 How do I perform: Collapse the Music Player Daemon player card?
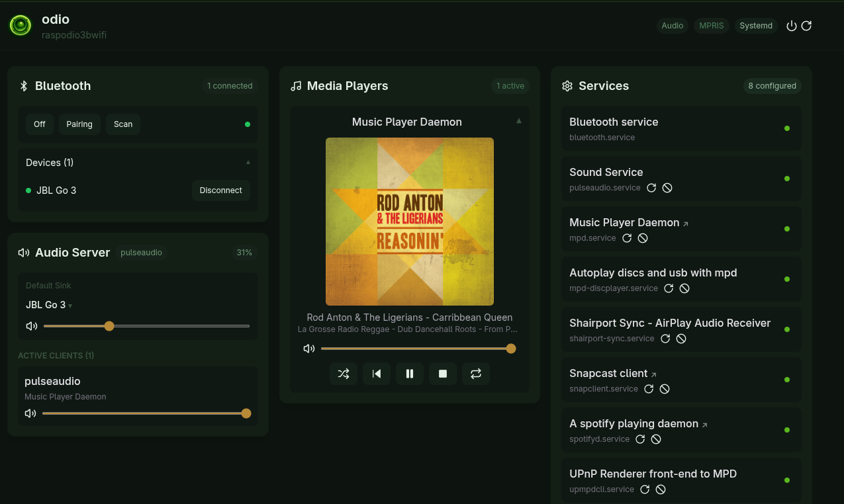[519, 121]
